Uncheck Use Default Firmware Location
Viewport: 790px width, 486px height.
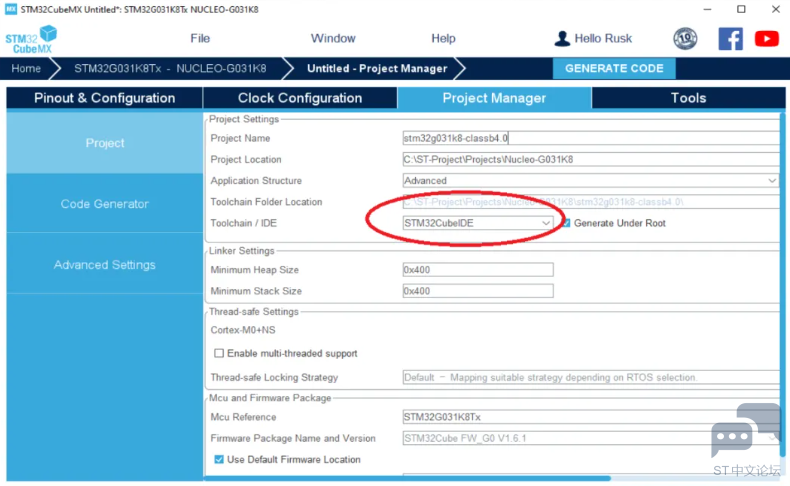pyautogui.click(x=219, y=459)
